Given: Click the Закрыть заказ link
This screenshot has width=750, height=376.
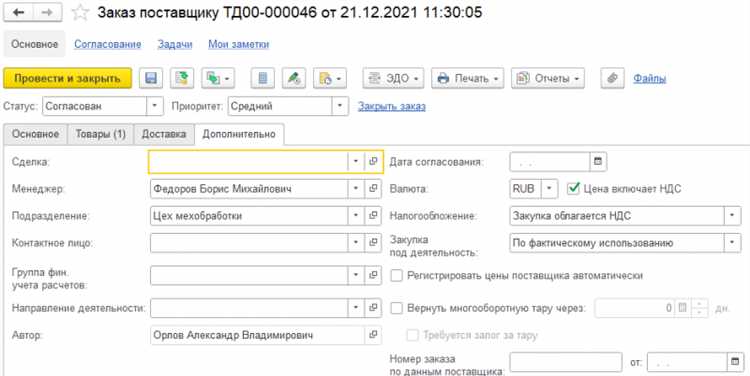Looking at the screenshot, I should pos(392,106).
